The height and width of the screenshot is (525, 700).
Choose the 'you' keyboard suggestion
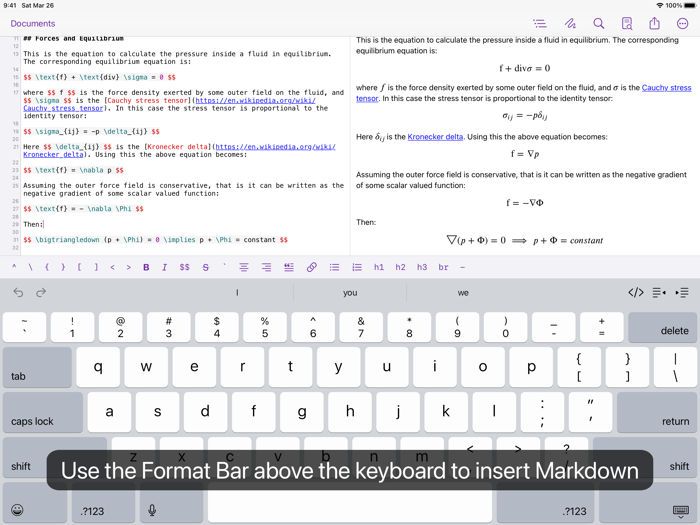pos(350,293)
